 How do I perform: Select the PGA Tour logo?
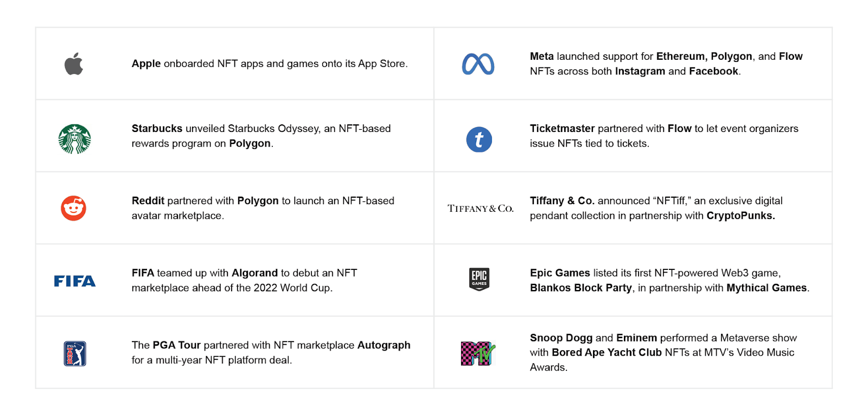pos(75,354)
